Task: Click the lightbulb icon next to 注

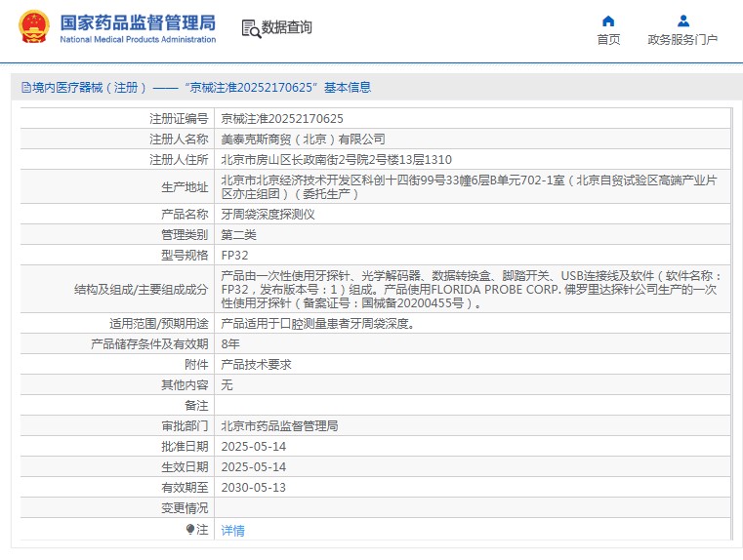Action: 190,529
